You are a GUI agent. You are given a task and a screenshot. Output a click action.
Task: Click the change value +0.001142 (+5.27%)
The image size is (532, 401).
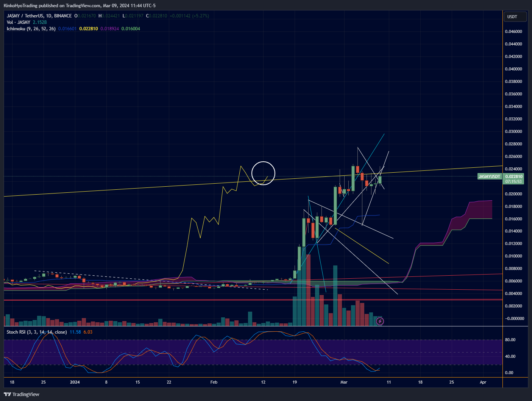tap(189, 16)
